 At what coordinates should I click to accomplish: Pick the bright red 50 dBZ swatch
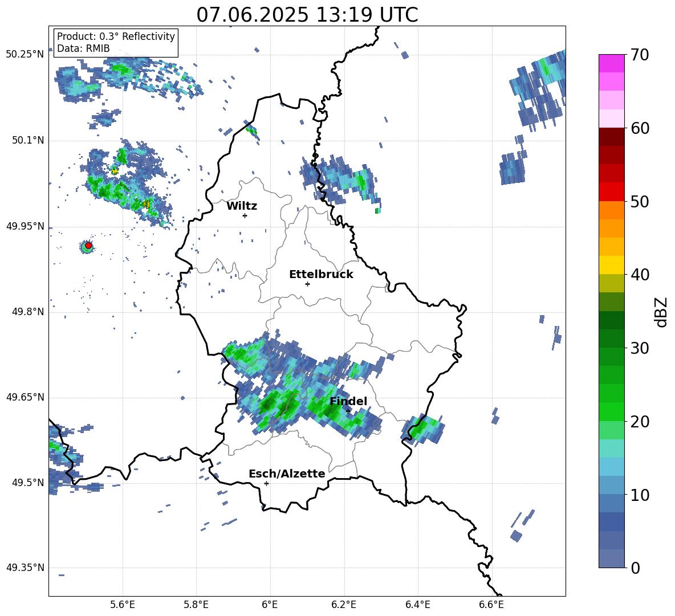click(x=611, y=192)
